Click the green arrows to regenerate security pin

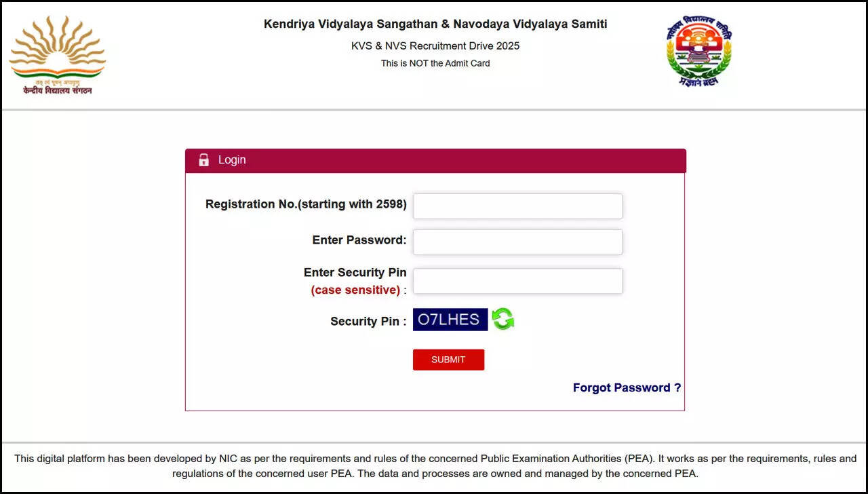[x=503, y=319]
